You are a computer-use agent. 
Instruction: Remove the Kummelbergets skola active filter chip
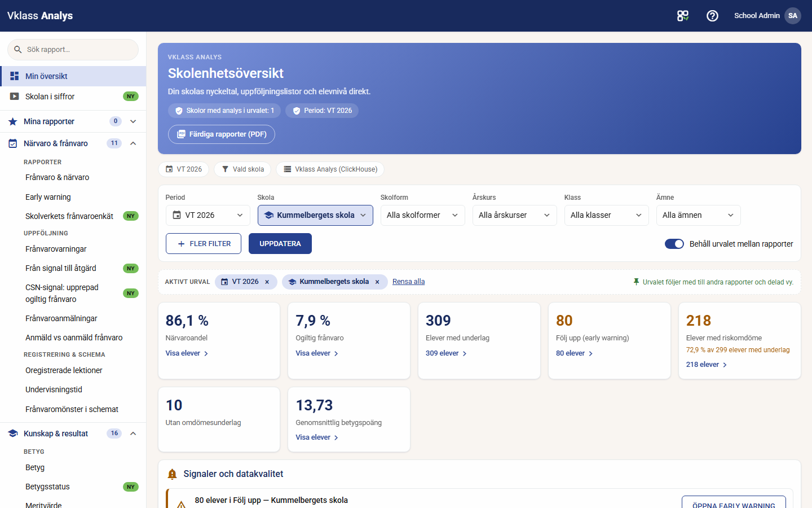[x=377, y=282]
